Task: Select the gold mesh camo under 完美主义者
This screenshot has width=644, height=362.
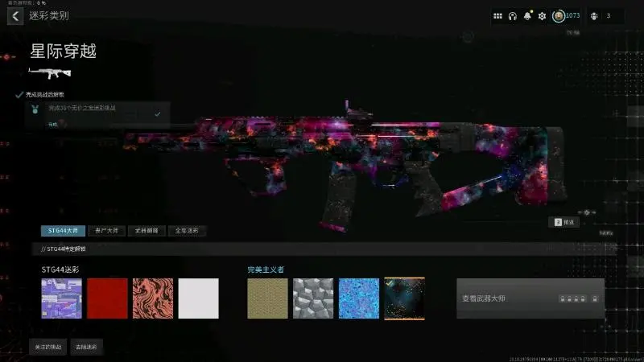Action: point(267,298)
